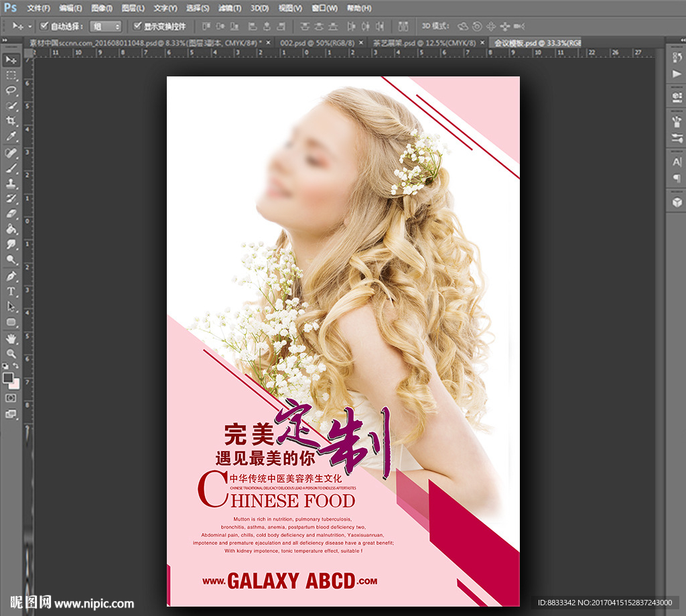This screenshot has height=616, width=686.
Task: Activate the Horizontal Type tool
Action: pyautogui.click(x=11, y=292)
